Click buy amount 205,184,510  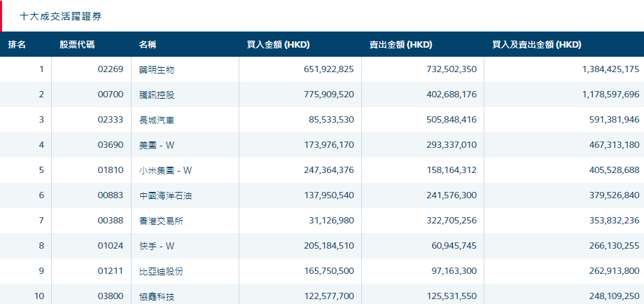(329, 245)
